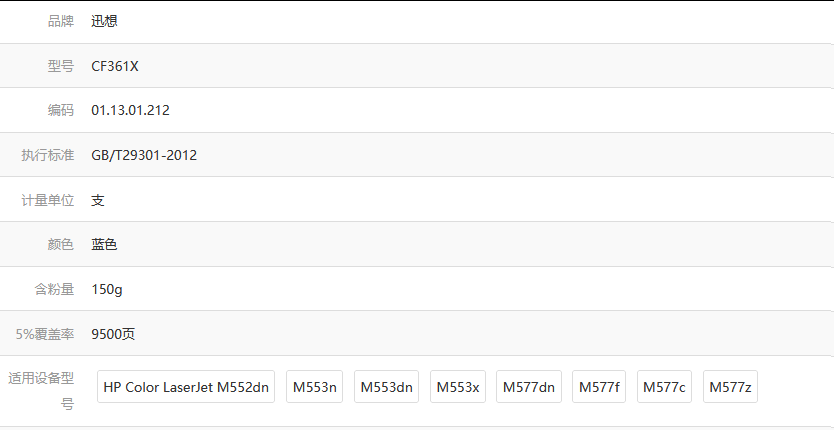Pick the M577f model tag
The image size is (834, 430).
(x=599, y=387)
